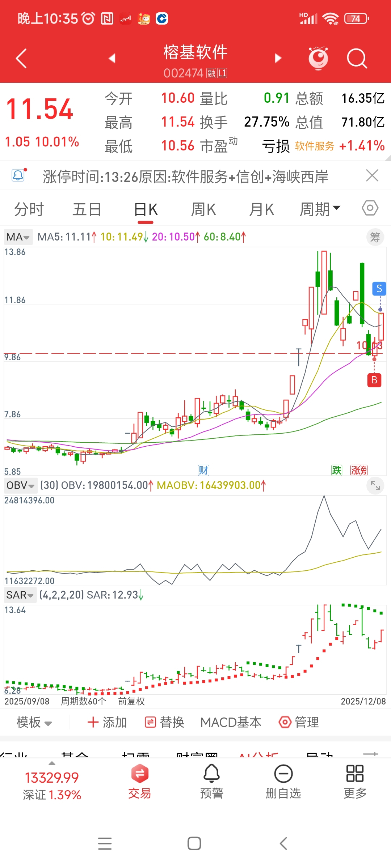Open chart settings hexagon icon
This screenshot has height=868, width=391.
click(370, 208)
